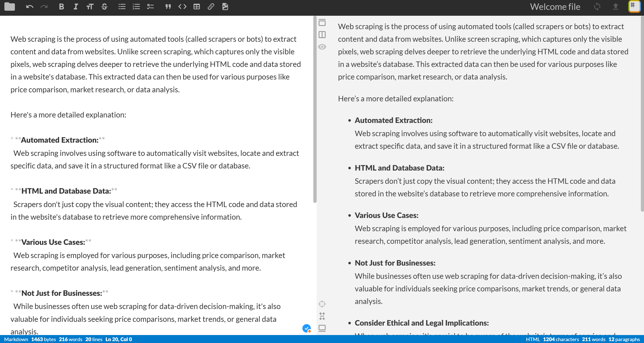Screen dimensions: 644x343
Task: Insert a code block from toolbar
Action: click(182, 7)
